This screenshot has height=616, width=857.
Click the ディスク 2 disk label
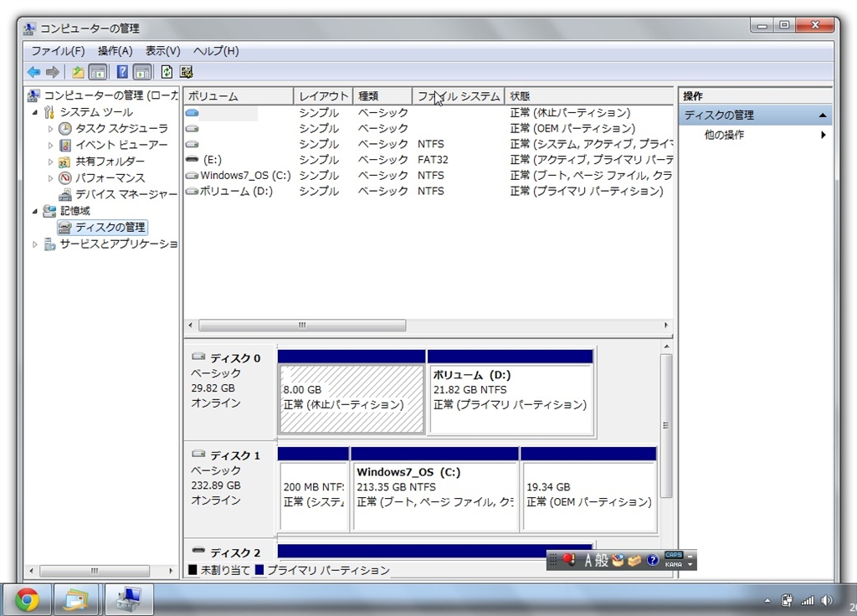click(235, 552)
